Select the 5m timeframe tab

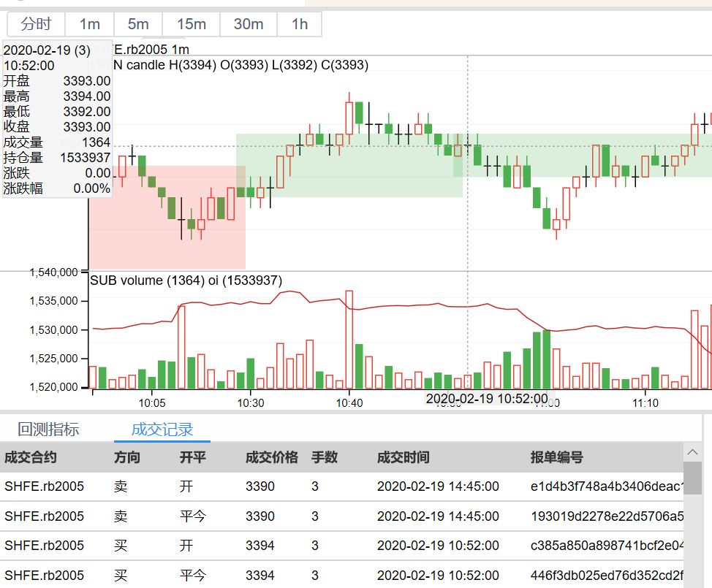point(138,24)
